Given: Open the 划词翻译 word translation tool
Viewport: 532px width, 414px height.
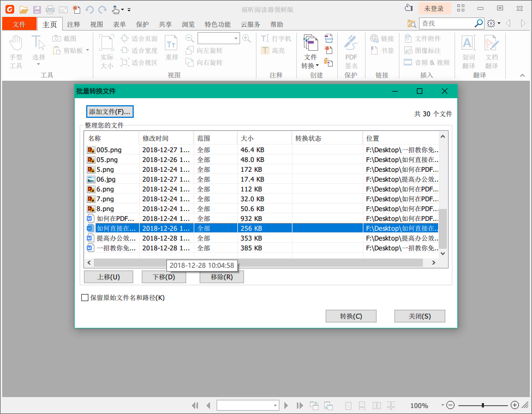Looking at the screenshot, I should 468,49.
